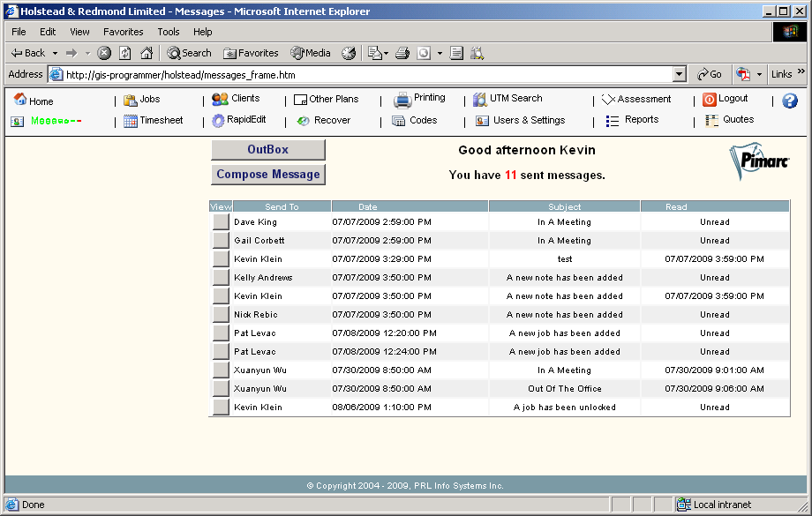Expand the Links toolbar chevron
This screenshot has width=812, height=516.
(x=801, y=71)
